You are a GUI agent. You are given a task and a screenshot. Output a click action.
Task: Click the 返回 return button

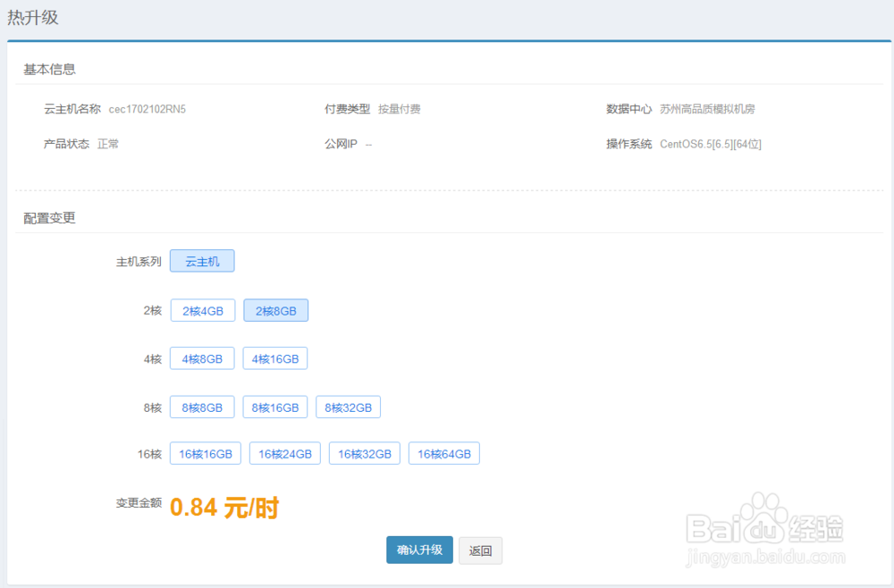(x=480, y=550)
